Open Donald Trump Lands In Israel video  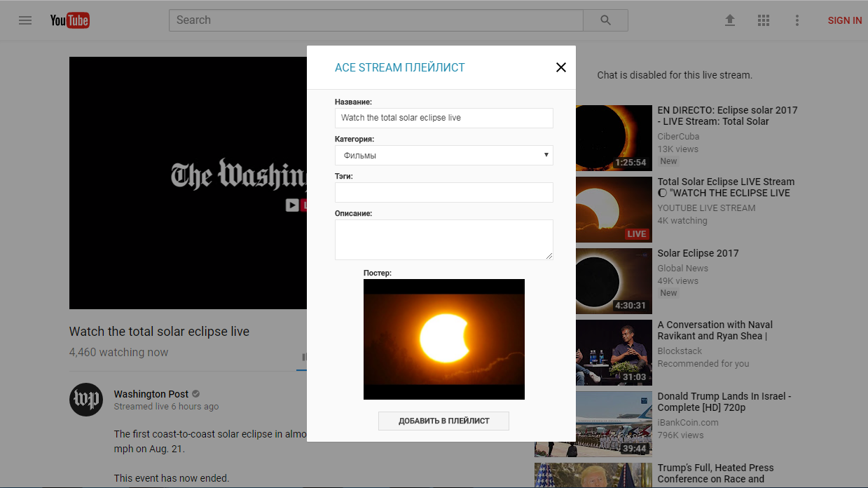(724, 402)
